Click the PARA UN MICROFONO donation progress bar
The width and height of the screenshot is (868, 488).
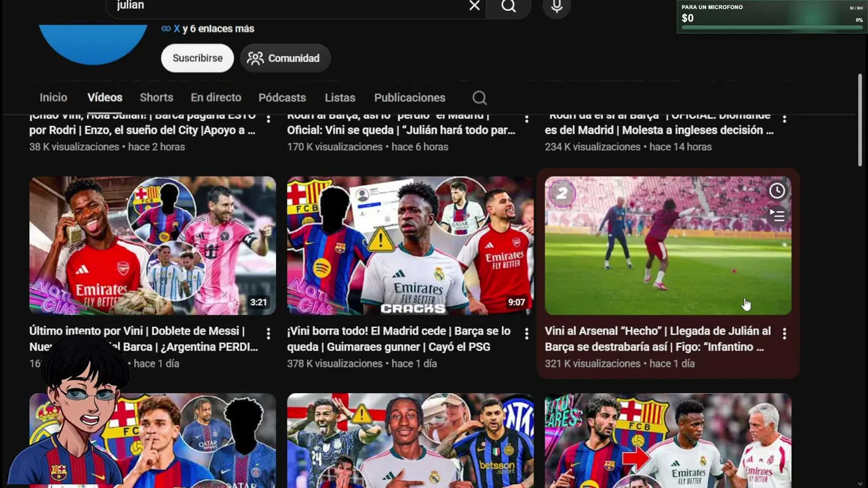tap(772, 28)
